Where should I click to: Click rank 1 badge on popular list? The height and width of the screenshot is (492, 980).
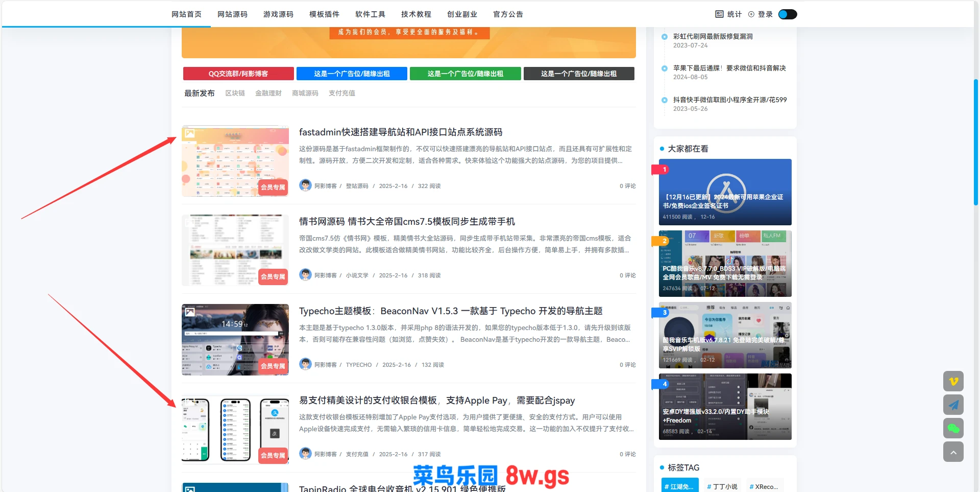coord(660,169)
